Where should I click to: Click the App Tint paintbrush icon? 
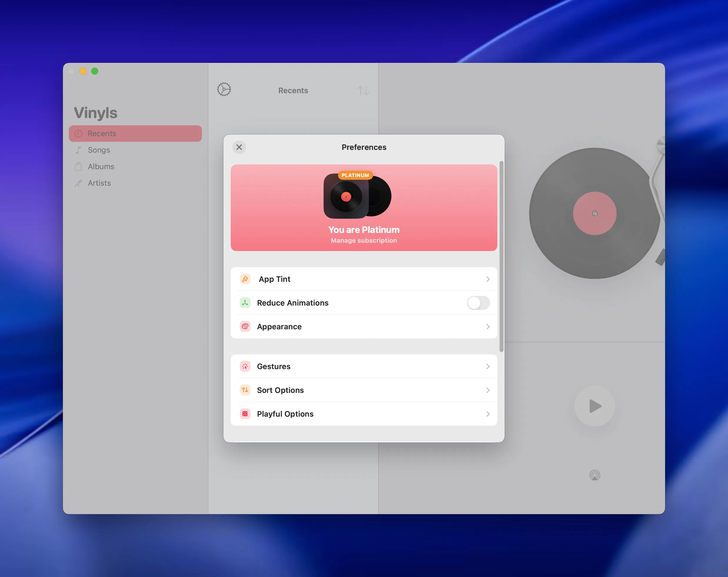[245, 279]
